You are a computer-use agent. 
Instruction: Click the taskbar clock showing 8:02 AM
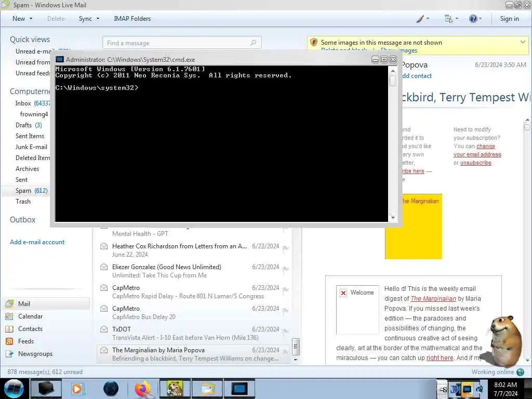pyautogui.click(x=506, y=389)
